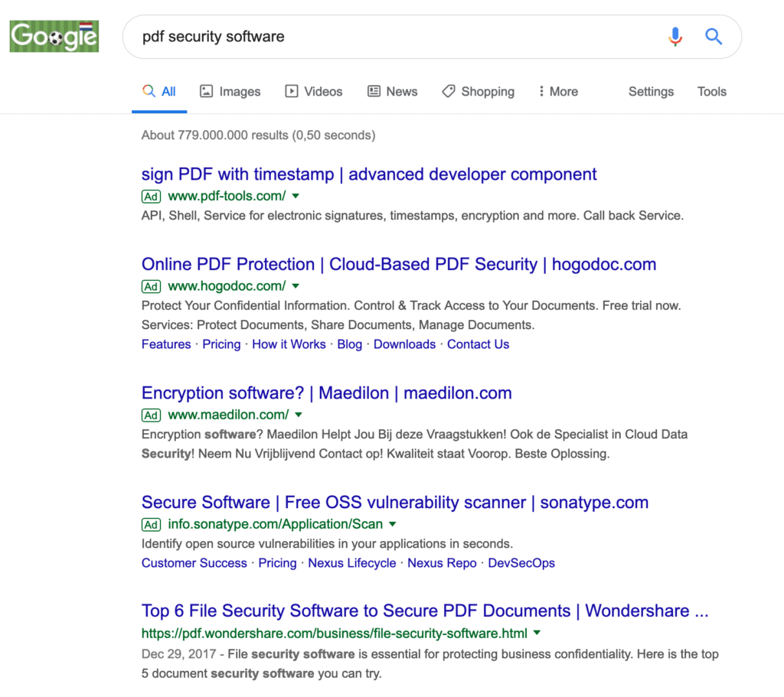Activate voice search with the microphone icon
784x697 pixels.
click(675, 36)
